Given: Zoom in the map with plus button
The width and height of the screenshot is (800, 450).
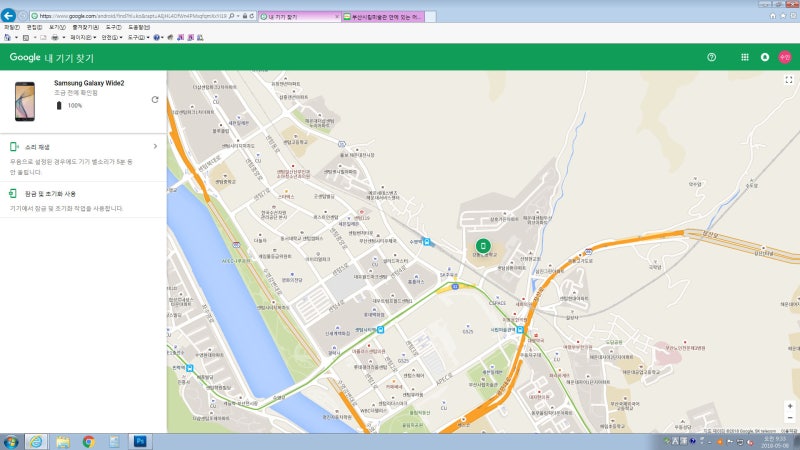Looking at the screenshot, I should point(790,406).
